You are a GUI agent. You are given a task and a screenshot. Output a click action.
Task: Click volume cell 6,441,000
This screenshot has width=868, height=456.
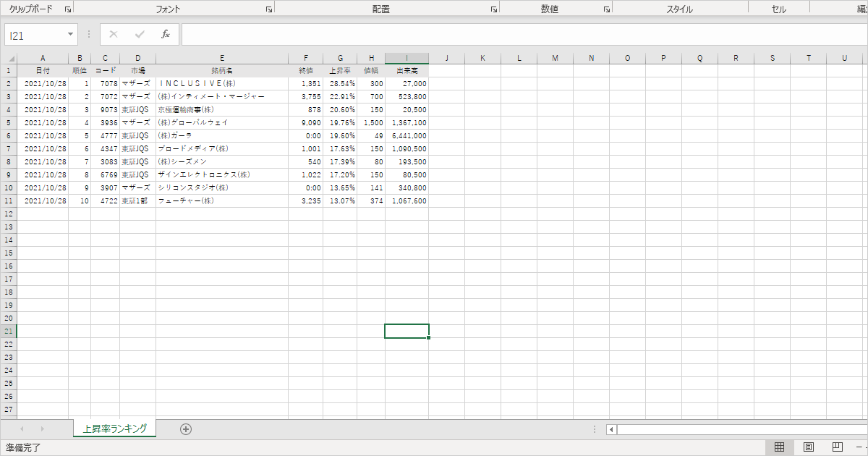(x=407, y=136)
